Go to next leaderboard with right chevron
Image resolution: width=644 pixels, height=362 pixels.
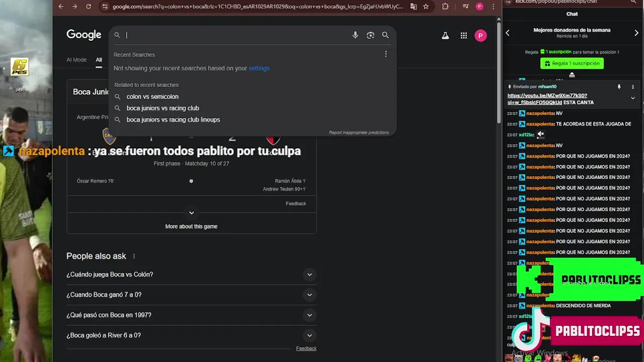[636, 33]
